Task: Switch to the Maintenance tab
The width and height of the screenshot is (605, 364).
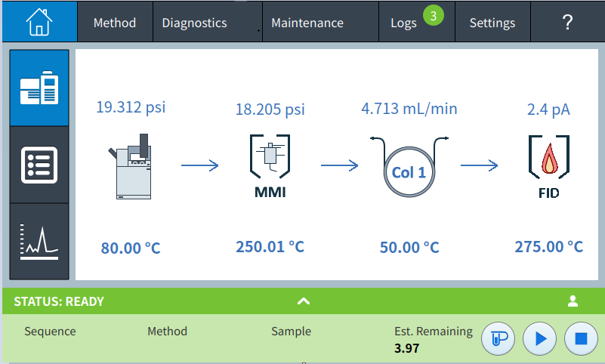Action: (321, 23)
